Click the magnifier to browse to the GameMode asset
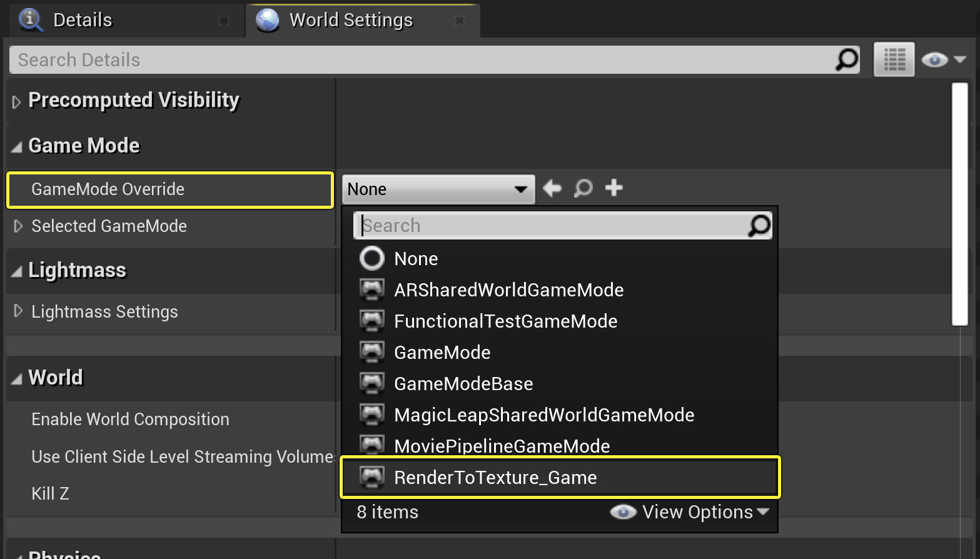The height and width of the screenshot is (559, 980). (583, 188)
